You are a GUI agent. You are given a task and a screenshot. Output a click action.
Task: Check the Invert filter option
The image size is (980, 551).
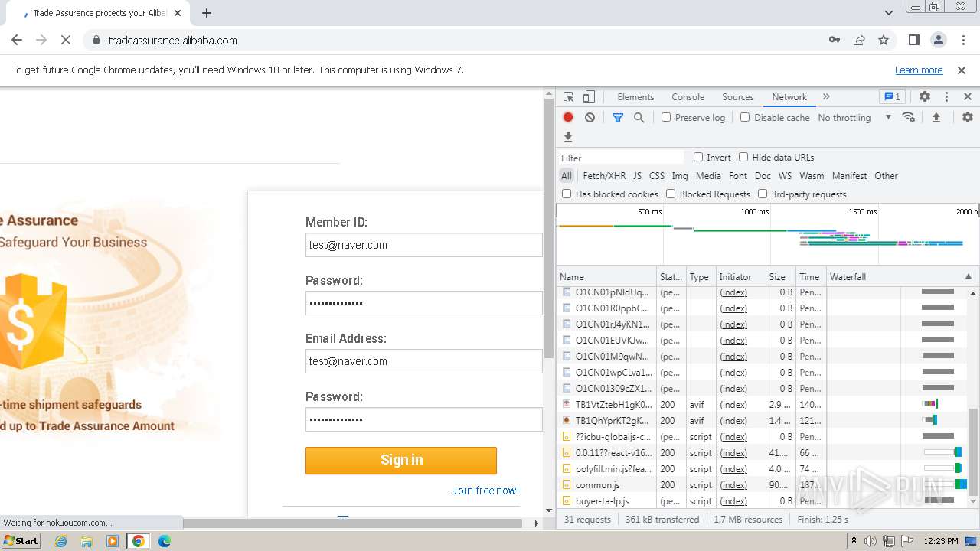698,158
